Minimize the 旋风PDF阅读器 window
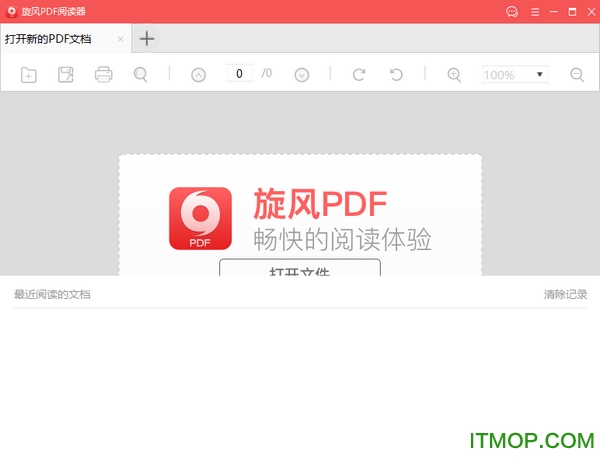This screenshot has height=466, width=600. [554, 12]
